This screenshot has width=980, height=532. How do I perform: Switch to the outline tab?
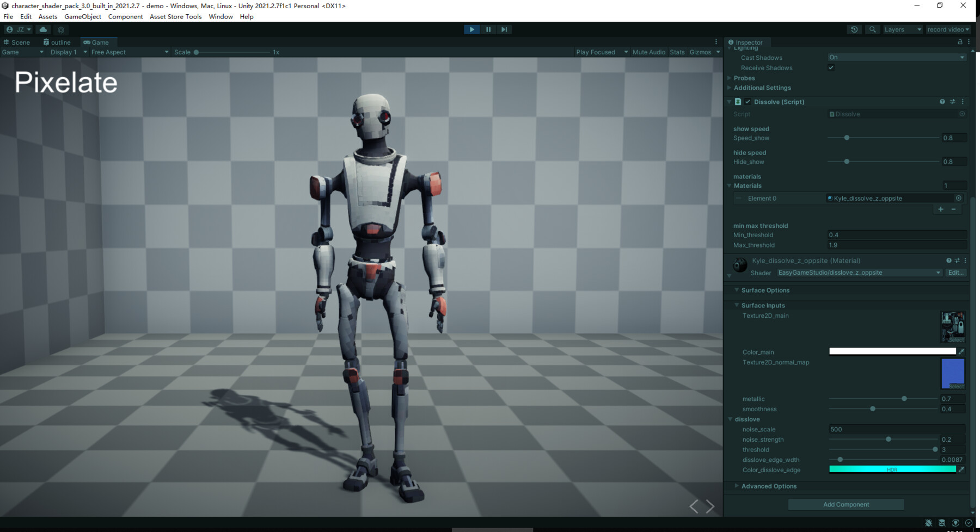click(x=57, y=42)
